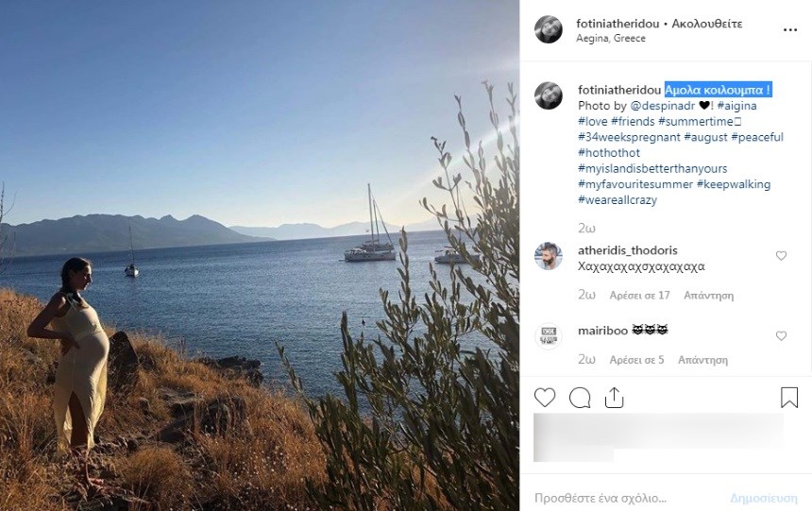Like mairiboo comment heart
This screenshot has width=812, height=511.
[781, 336]
